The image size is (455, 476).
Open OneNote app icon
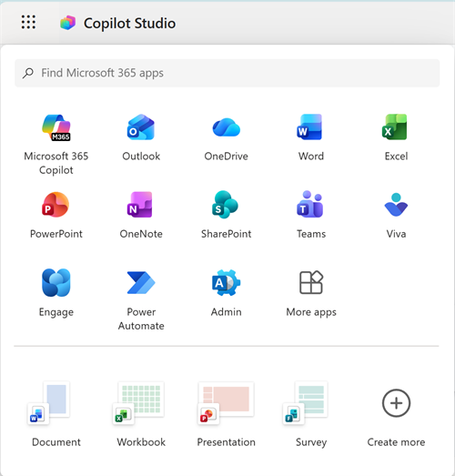pyautogui.click(x=139, y=205)
